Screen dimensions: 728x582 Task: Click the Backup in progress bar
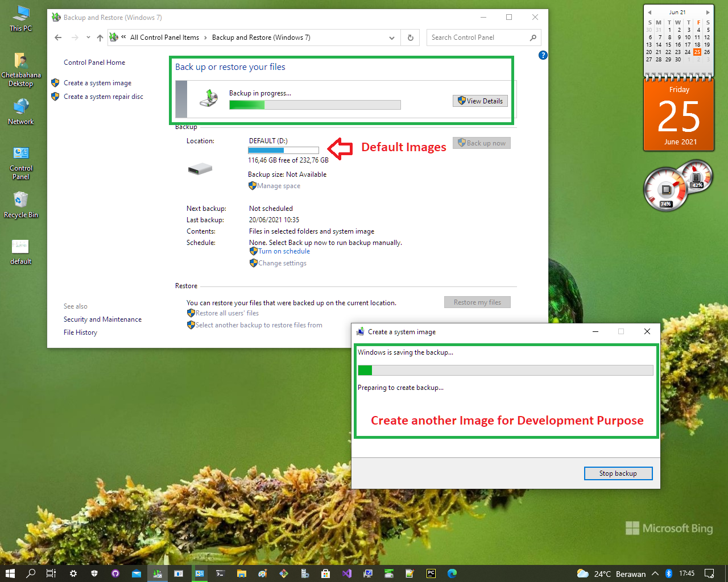tap(315, 105)
